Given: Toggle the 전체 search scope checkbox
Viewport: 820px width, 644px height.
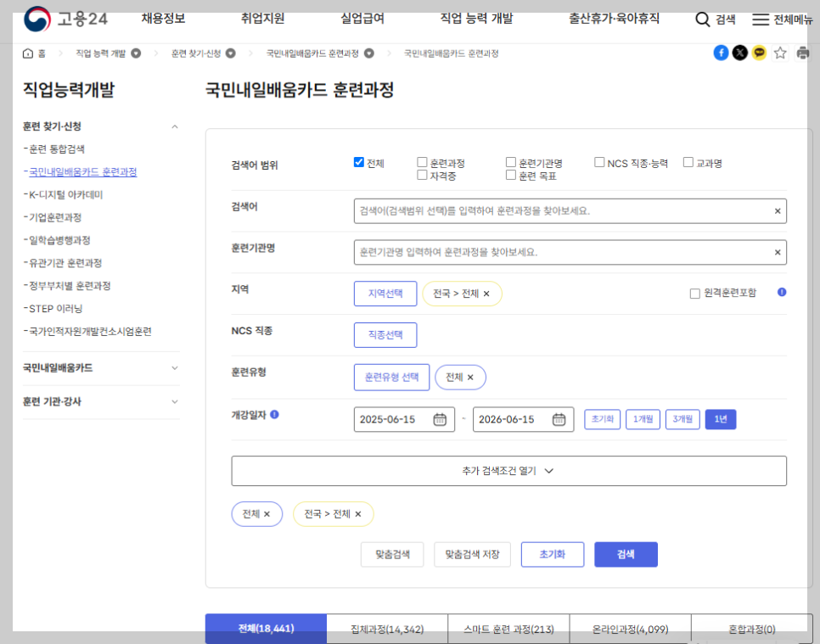Looking at the screenshot, I should point(359,162).
